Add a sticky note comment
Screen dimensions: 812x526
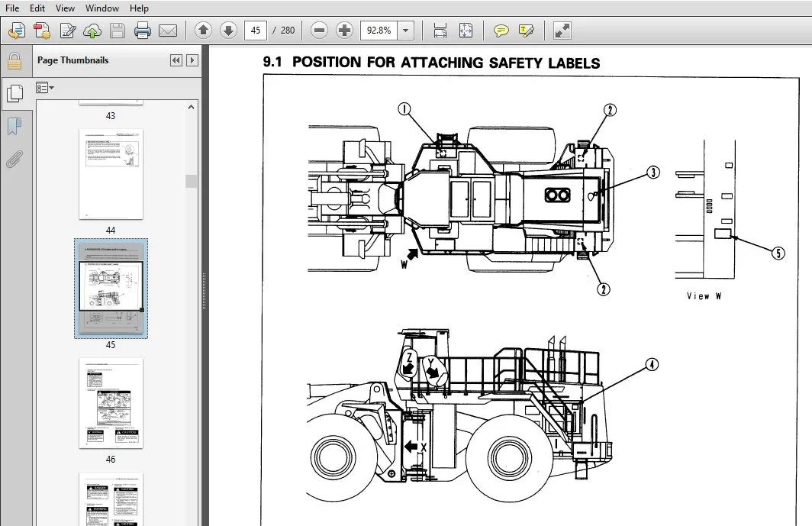click(501, 31)
